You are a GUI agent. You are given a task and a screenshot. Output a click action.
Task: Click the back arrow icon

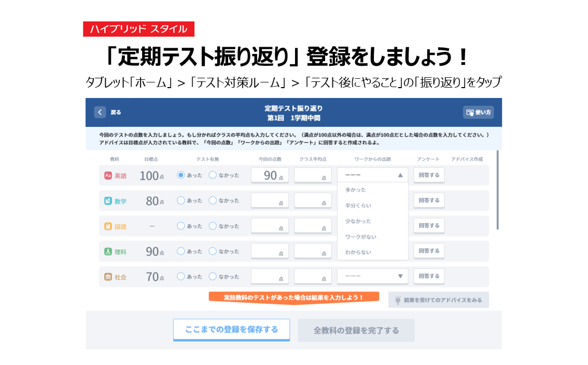point(100,113)
